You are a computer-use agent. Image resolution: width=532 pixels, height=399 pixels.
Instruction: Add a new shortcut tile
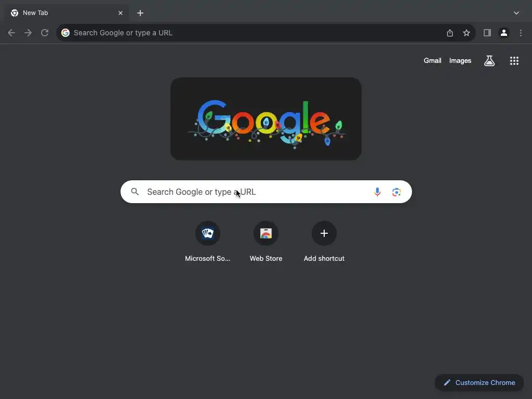coord(324,242)
